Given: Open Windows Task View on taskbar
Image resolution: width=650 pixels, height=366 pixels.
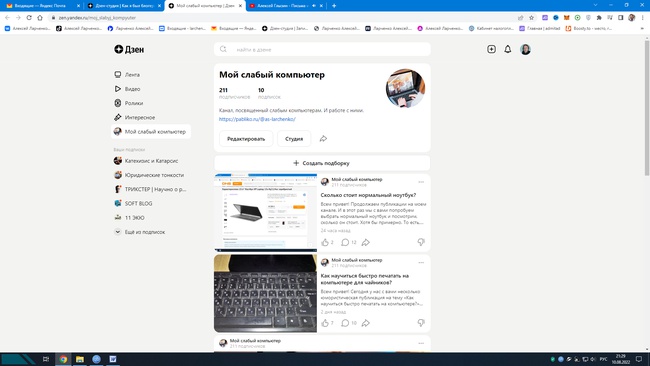Looking at the screenshot, I should 46,359.
